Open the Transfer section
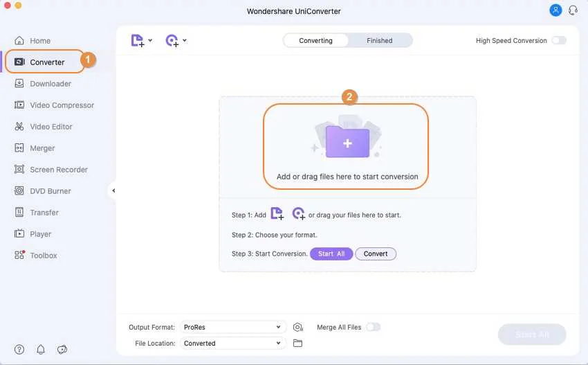The image size is (588, 365). click(x=37, y=212)
